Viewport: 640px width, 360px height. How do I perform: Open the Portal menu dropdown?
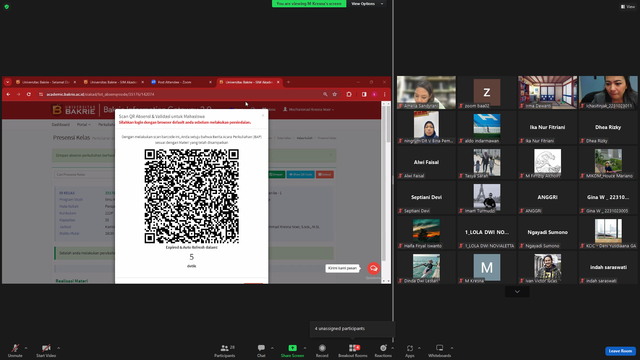coord(84,124)
